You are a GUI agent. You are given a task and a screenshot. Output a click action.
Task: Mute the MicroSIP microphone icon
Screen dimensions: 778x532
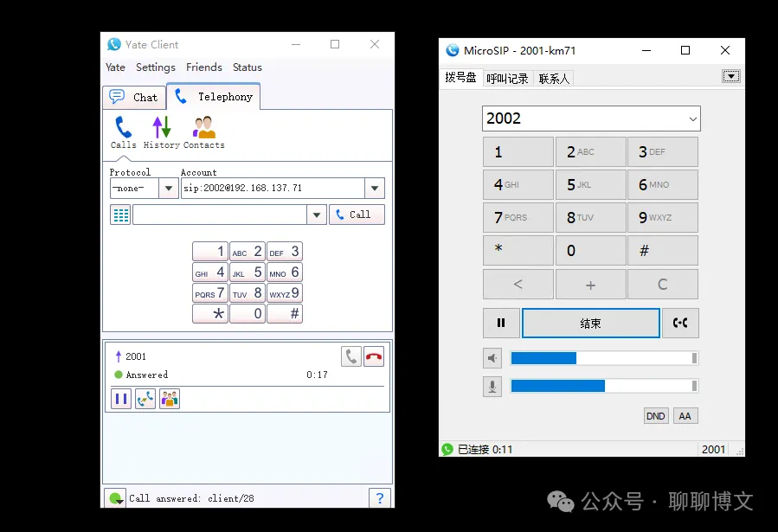click(492, 386)
